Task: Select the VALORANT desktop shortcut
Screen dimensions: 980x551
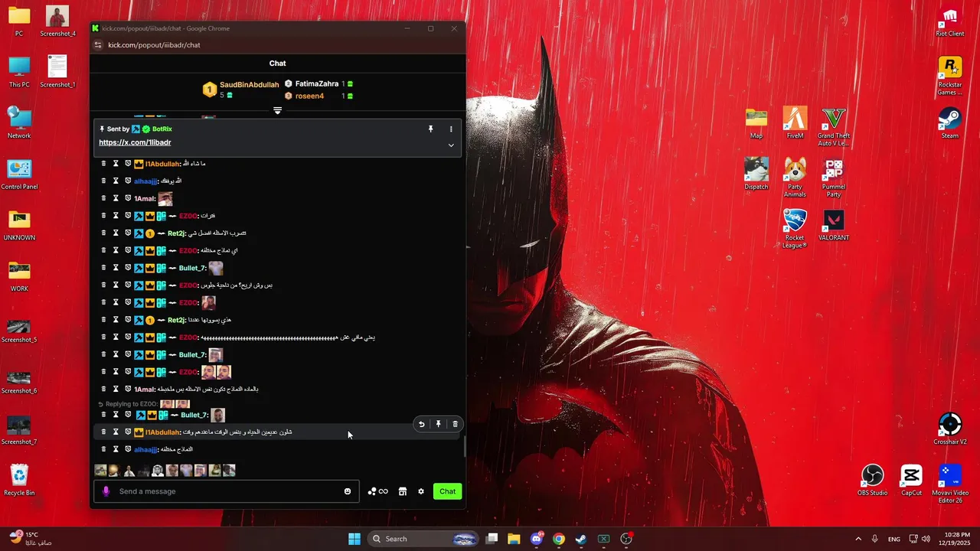Action: point(833,225)
